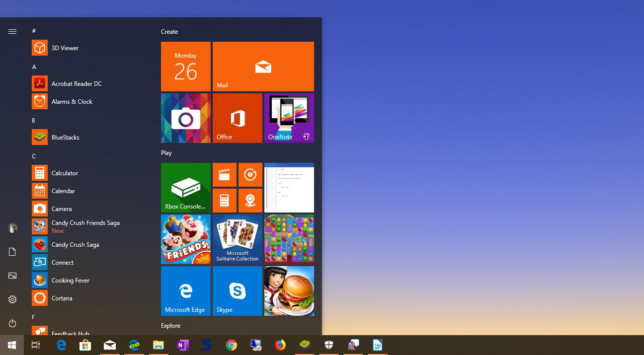Screen dimensions: 644x355
Task: Open the Power options menu
Action: pyautogui.click(x=12, y=323)
